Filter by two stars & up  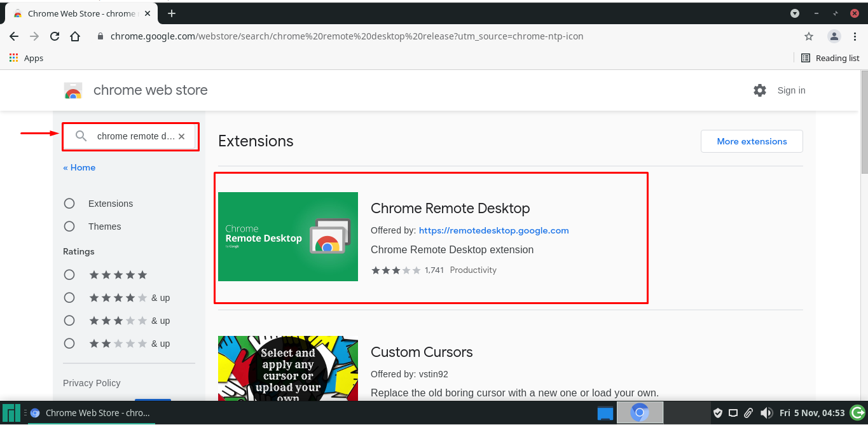(69, 344)
